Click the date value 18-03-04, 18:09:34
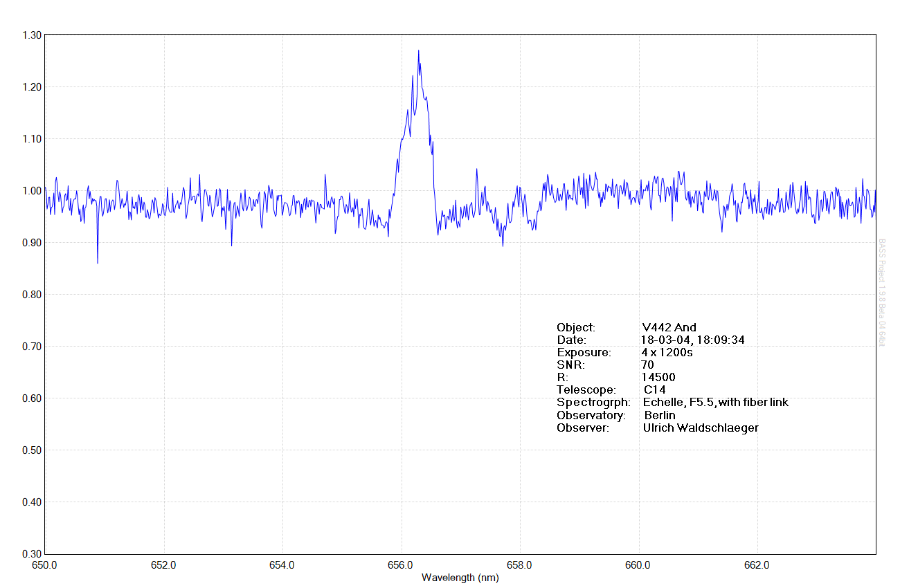 (x=692, y=340)
